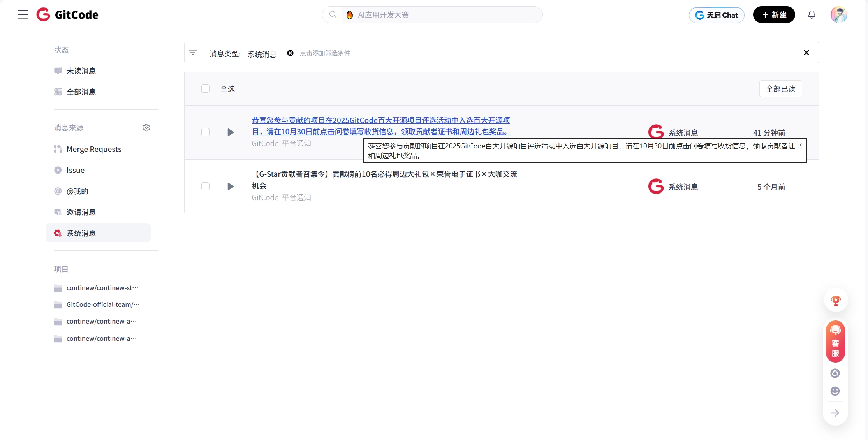Expand the first message triangle
Viewport: 868px width, 440px height.
click(x=231, y=132)
